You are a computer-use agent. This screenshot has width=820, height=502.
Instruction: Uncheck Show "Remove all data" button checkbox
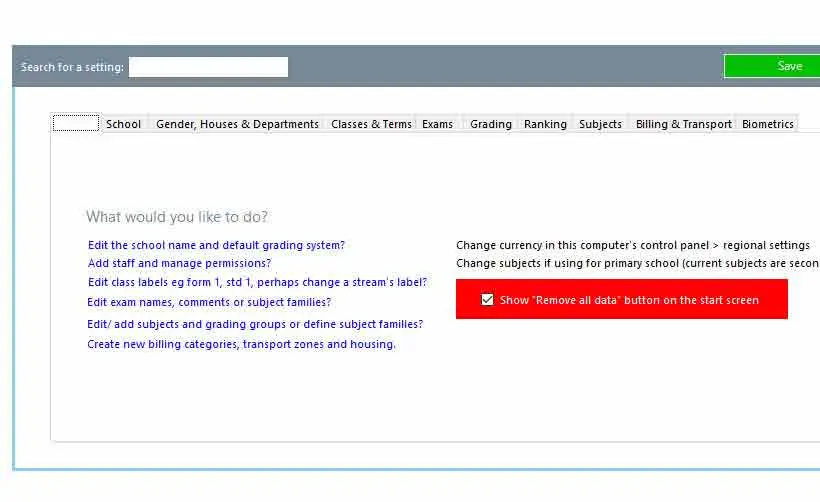pyautogui.click(x=487, y=300)
